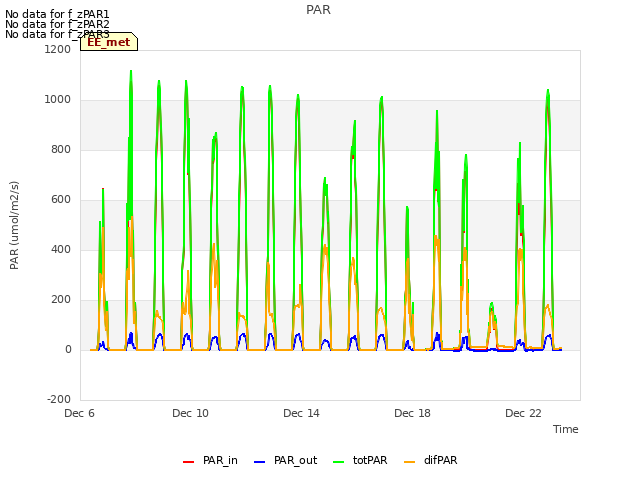Click the Dec 18 x-axis label
Image resolution: width=640 pixels, height=480 pixels.
[x=412, y=413]
